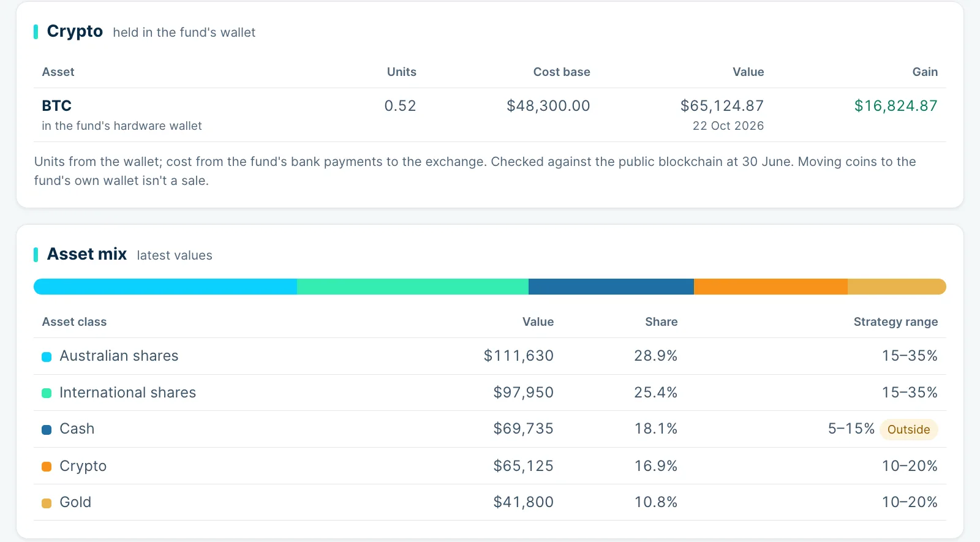Screen dimensions: 980x542
Task: Click the Crypto card 'Moving coins… isn't a sale' note
Action: point(475,171)
